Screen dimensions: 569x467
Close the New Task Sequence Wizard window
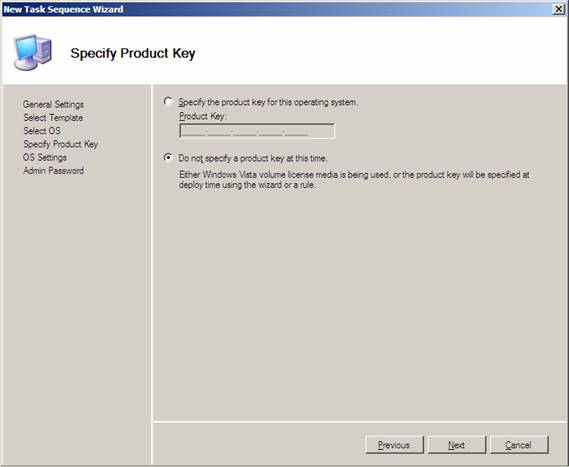pos(558,9)
